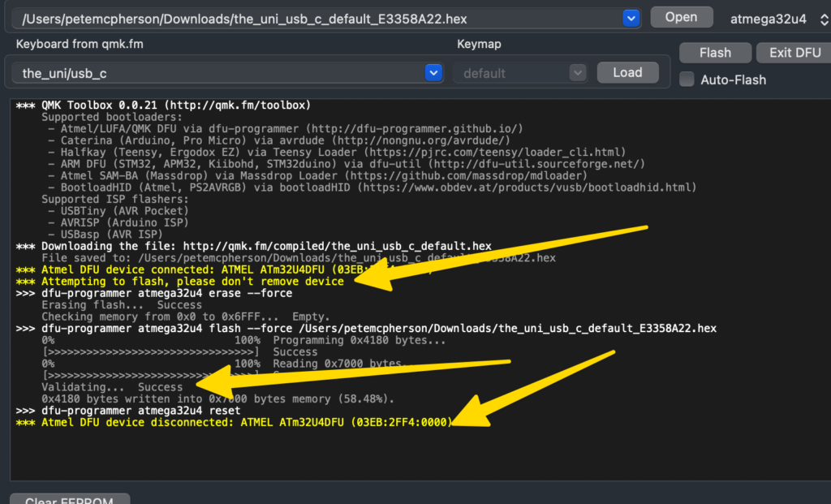Click the USBTiny (AVR Pocket) line
Viewport: 831px width, 504px height.
118,211
